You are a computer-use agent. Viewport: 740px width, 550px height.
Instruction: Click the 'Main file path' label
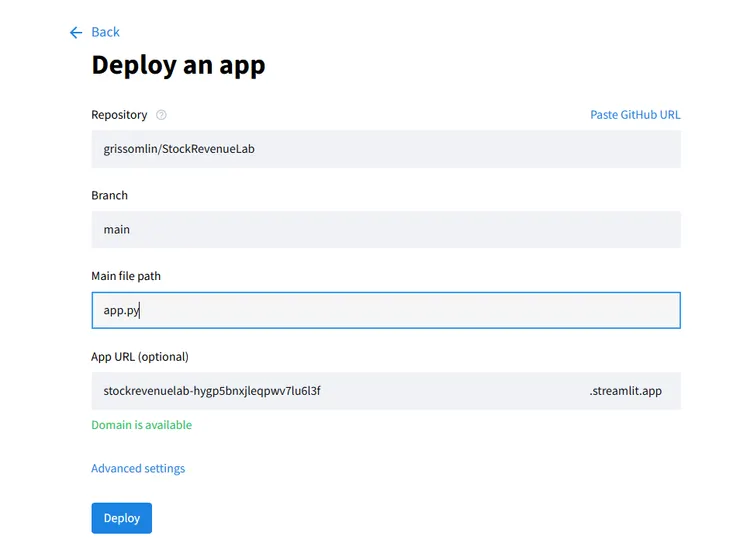(x=126, y=276)
